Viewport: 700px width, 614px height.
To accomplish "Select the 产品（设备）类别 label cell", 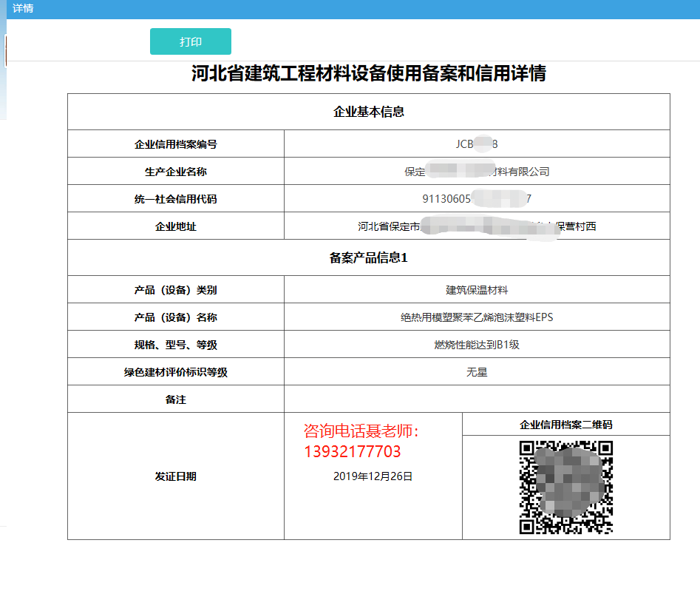I will point(175,289).
